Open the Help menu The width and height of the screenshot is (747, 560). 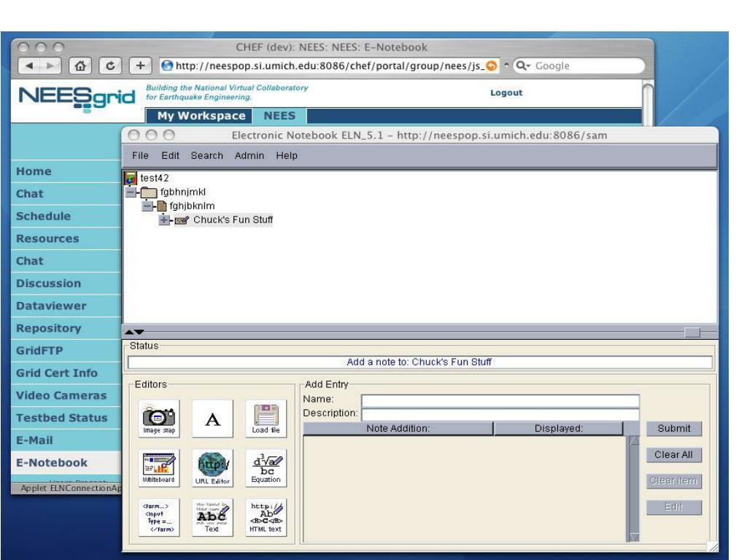(286, 156)
